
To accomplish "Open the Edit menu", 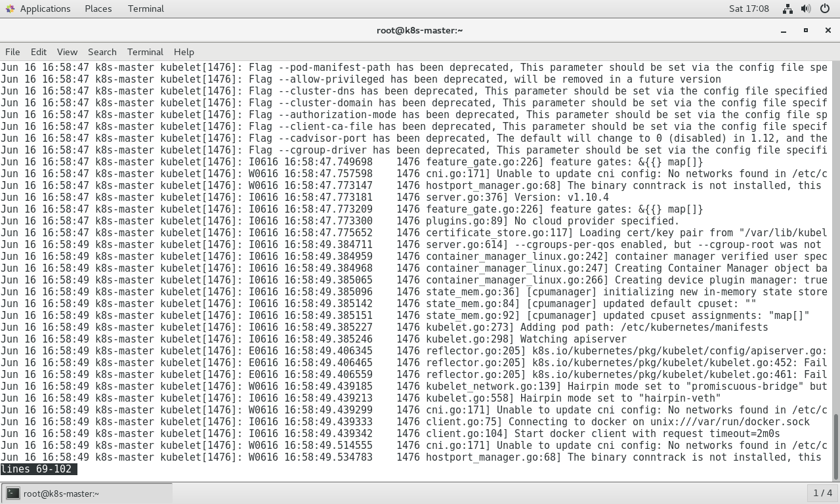I will click(39, 52).
